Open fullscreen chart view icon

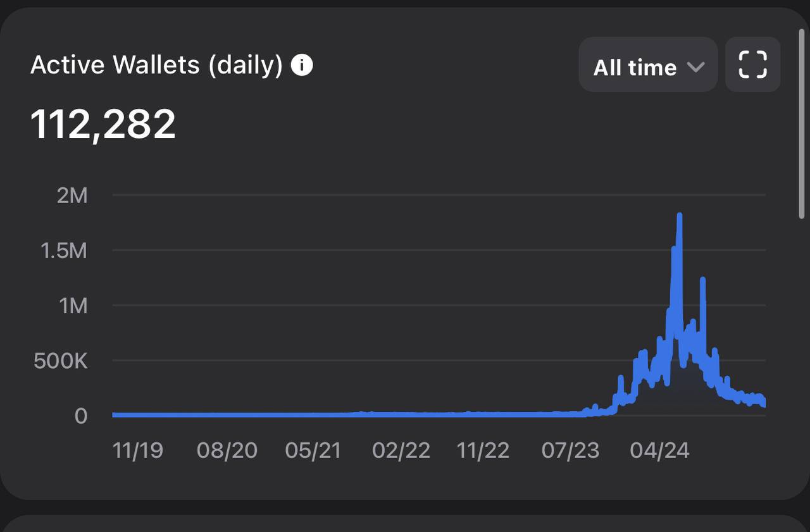click(x=752, y=65)
